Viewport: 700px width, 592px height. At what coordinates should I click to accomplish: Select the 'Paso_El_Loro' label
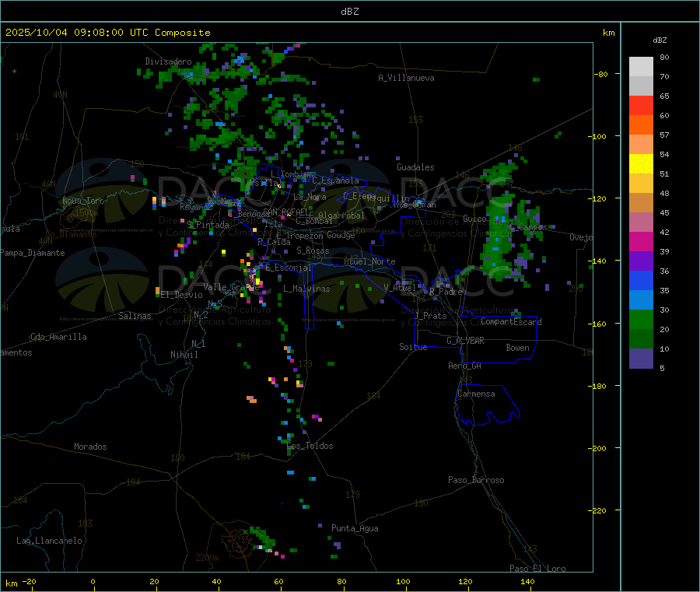coord(537,569)
